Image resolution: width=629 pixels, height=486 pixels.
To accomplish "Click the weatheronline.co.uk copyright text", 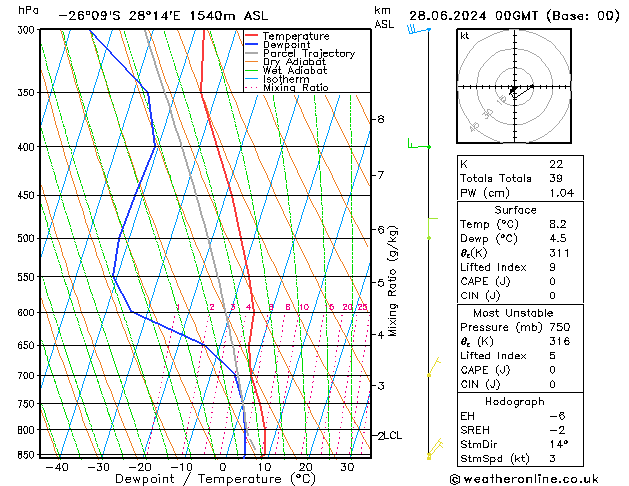I will tap(524, 479).
